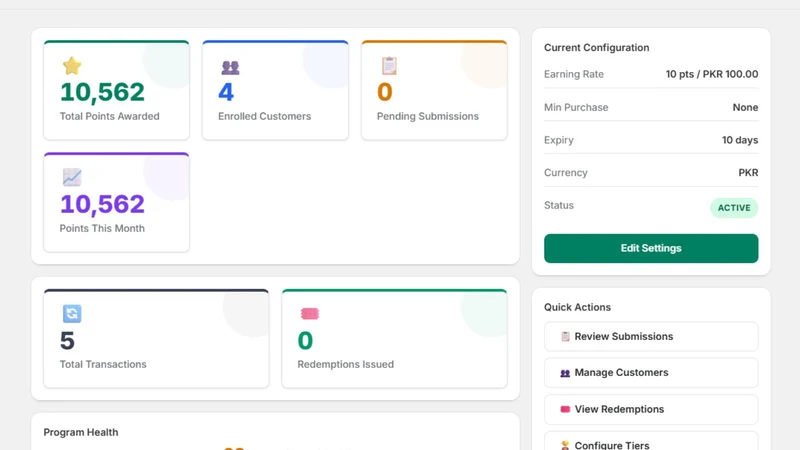Click the Status label
The image size is (800, 450).
point(559,205)
